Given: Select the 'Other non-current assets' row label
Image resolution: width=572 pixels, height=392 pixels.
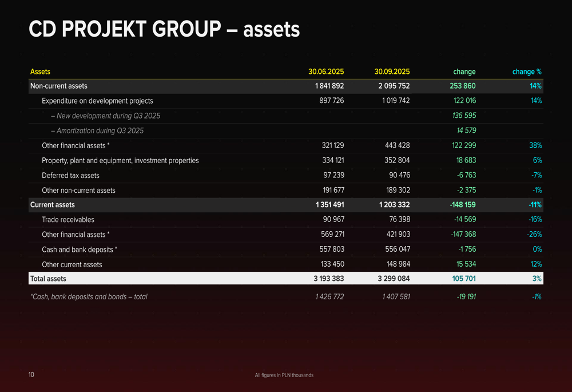Looking at the screenshot, I should pyautogui.click(x=78, y=190).
